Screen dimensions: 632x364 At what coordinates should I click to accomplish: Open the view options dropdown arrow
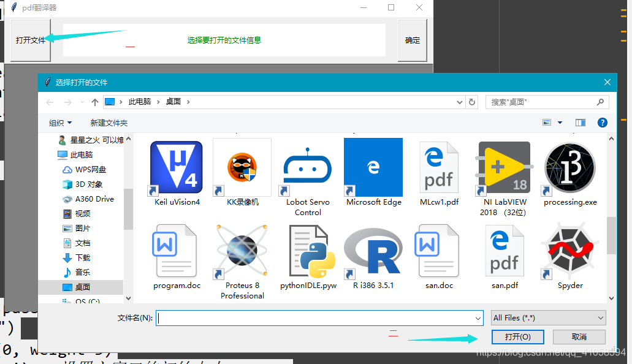click(x=560, y=123)
